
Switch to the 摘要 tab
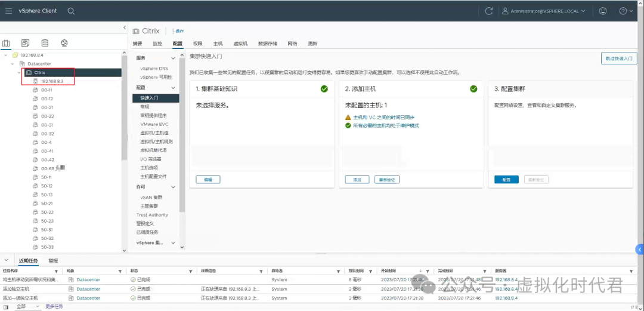point(138,44)
